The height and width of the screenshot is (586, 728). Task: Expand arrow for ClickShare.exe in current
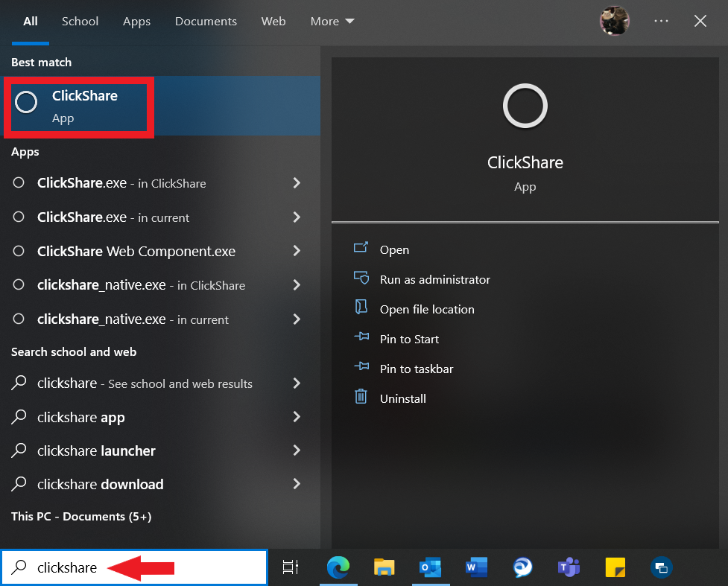click(x=297, y=217)
